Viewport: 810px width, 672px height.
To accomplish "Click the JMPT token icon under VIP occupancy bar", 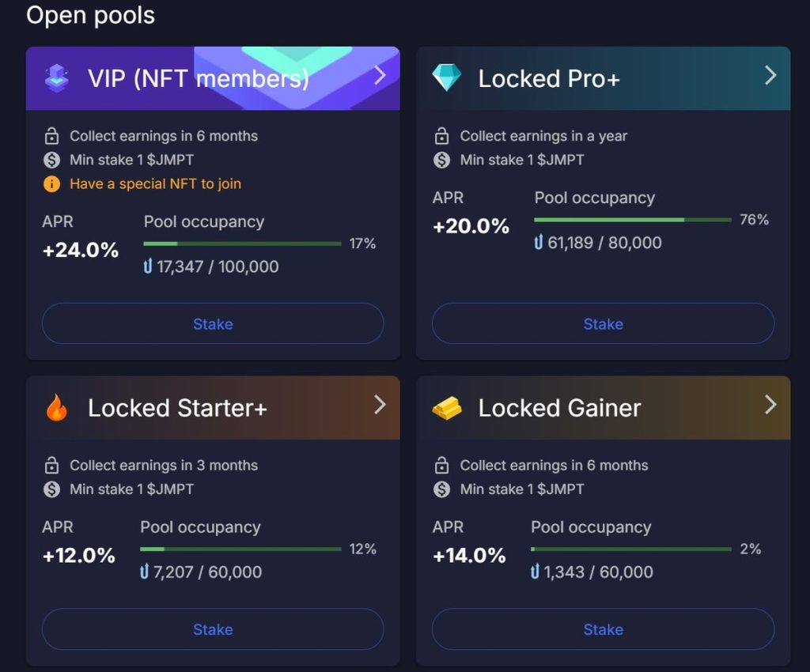I will point(147,267).
